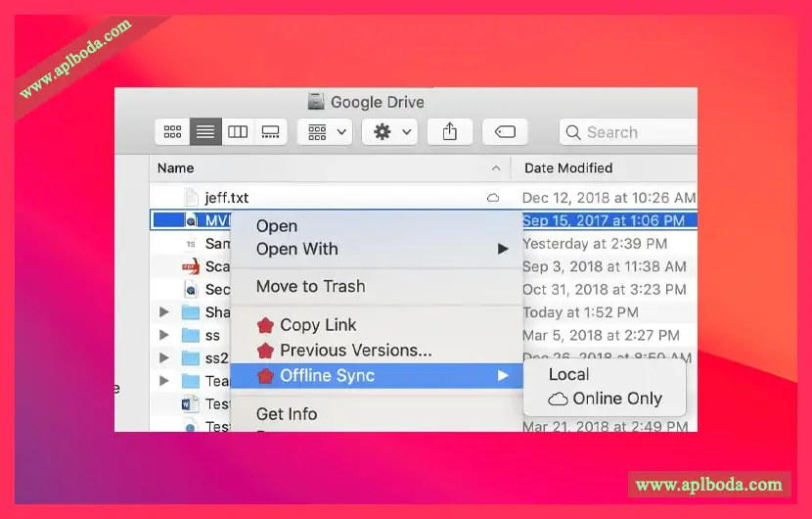Click the cloud icon beside Online Only

[558, 399]
